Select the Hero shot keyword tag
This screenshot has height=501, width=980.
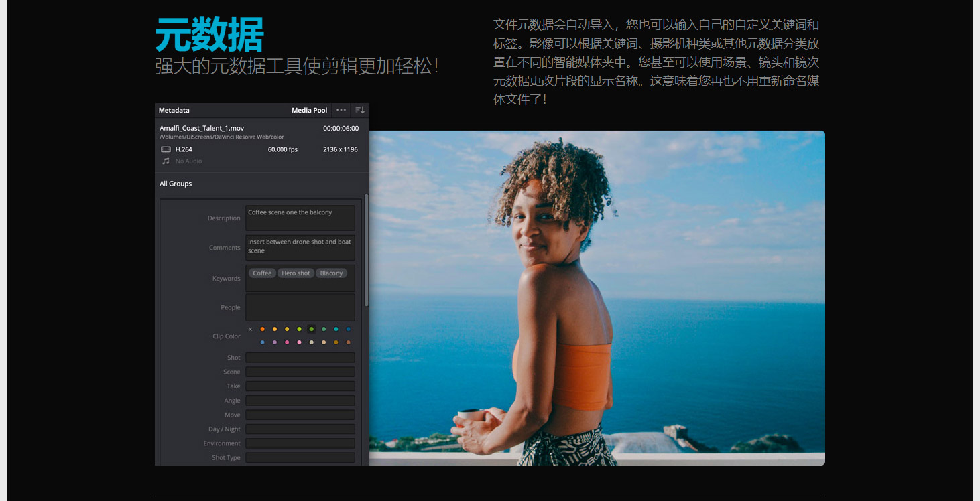(x=296, y=273)
